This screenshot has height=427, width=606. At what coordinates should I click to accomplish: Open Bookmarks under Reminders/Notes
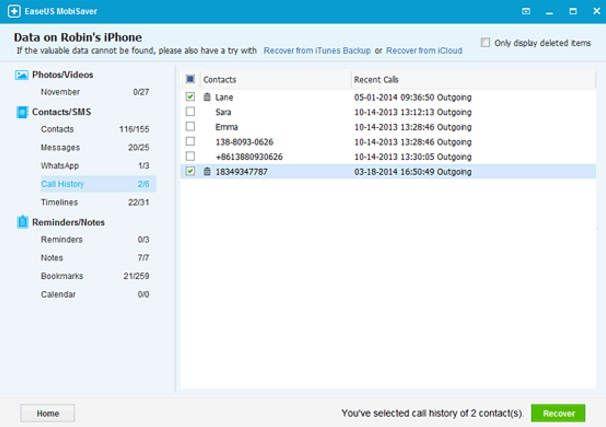click(x=62, y=276)
